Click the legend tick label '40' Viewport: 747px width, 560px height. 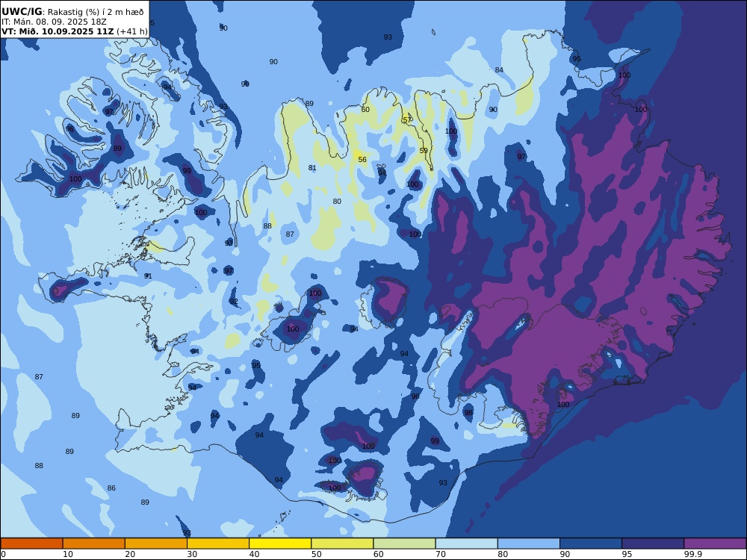(255, 554)
